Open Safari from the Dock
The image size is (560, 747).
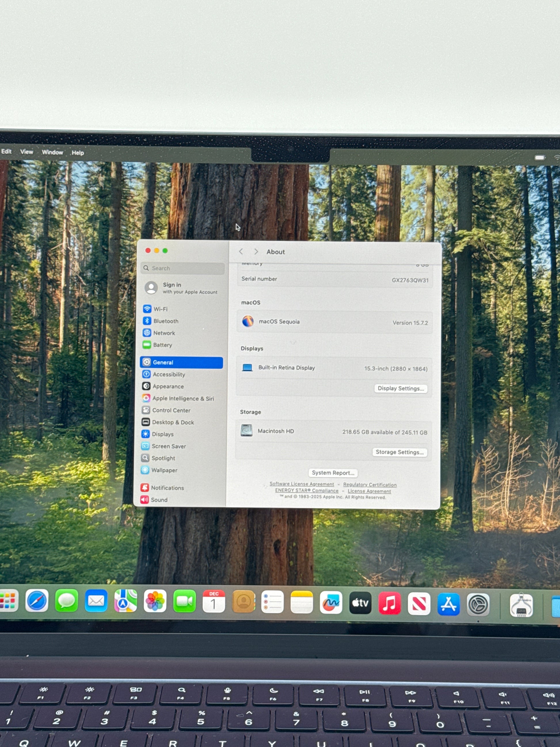click(37, 601)
